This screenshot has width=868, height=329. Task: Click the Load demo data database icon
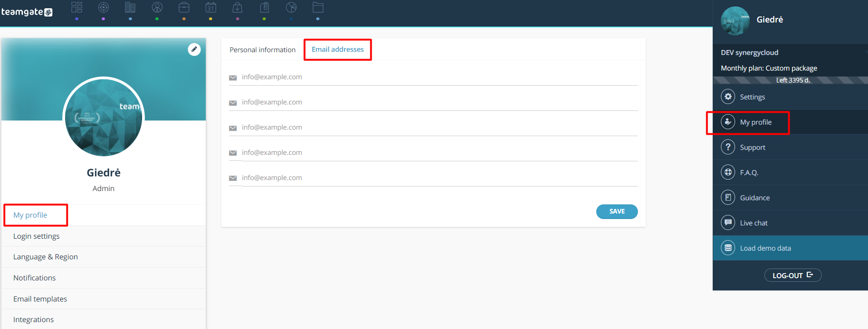click(728, 248)
